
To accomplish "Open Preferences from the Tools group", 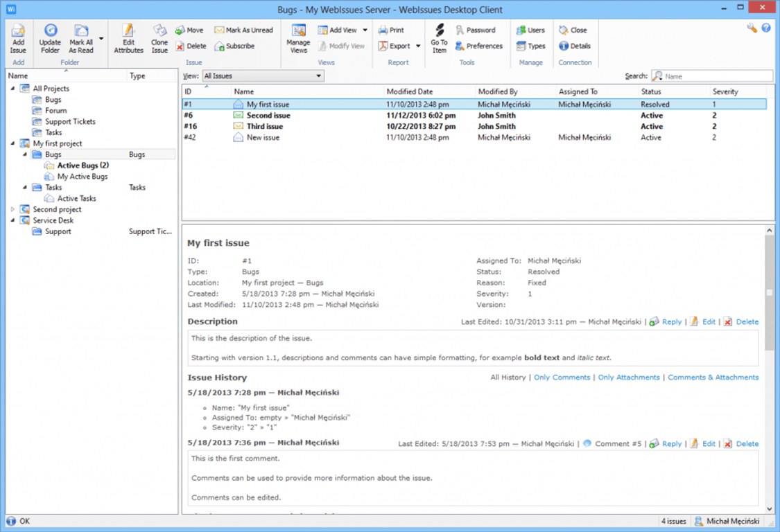I will coord(479,46).
